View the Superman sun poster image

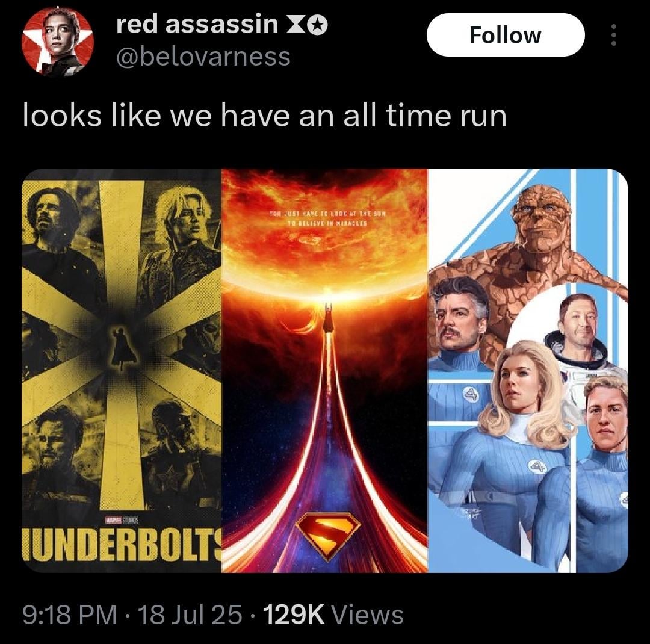click(x=324, y=370)
